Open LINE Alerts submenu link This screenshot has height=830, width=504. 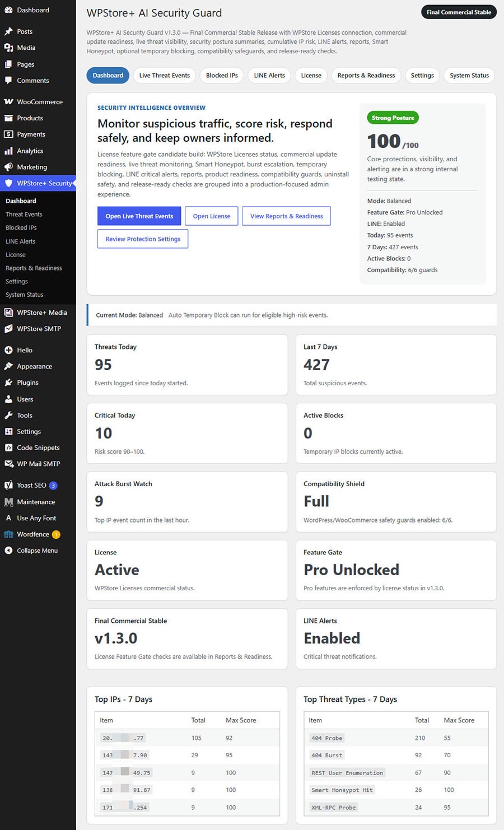pyautogui.click(x=21, y=241)
